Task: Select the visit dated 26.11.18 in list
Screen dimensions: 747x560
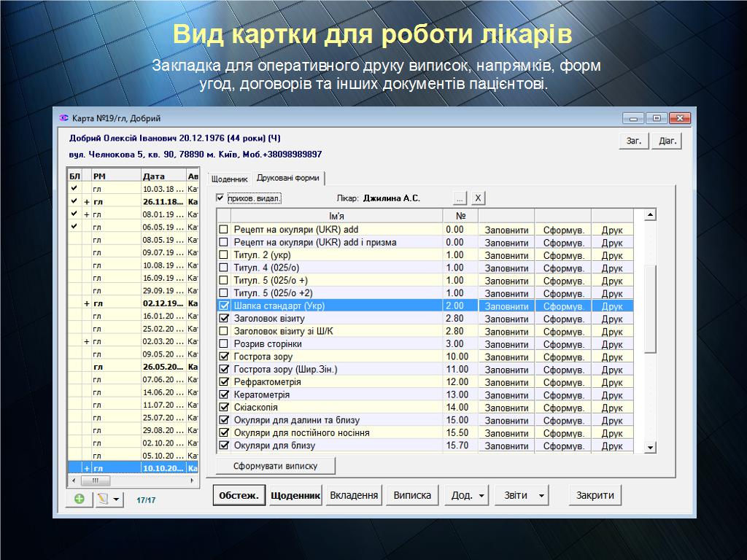Action: point(162,202)
